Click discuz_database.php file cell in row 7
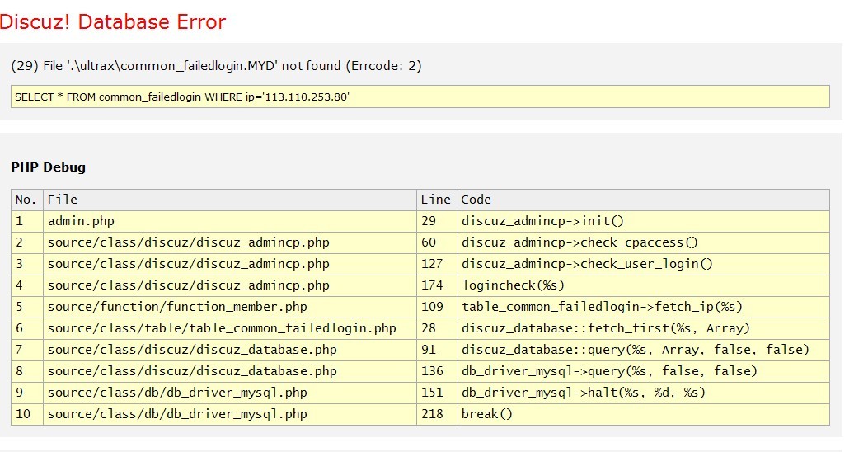Viewport: 868px width, 452px height. click(230, 350)
